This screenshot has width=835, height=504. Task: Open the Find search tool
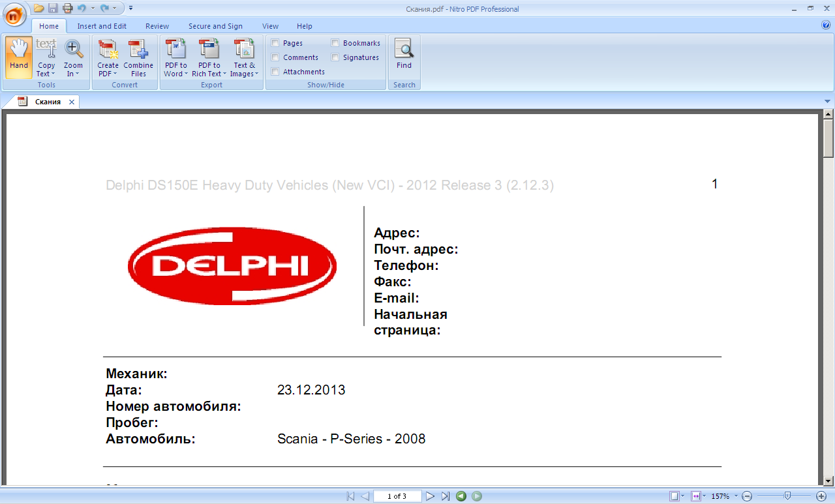click(x=404, y=54)
